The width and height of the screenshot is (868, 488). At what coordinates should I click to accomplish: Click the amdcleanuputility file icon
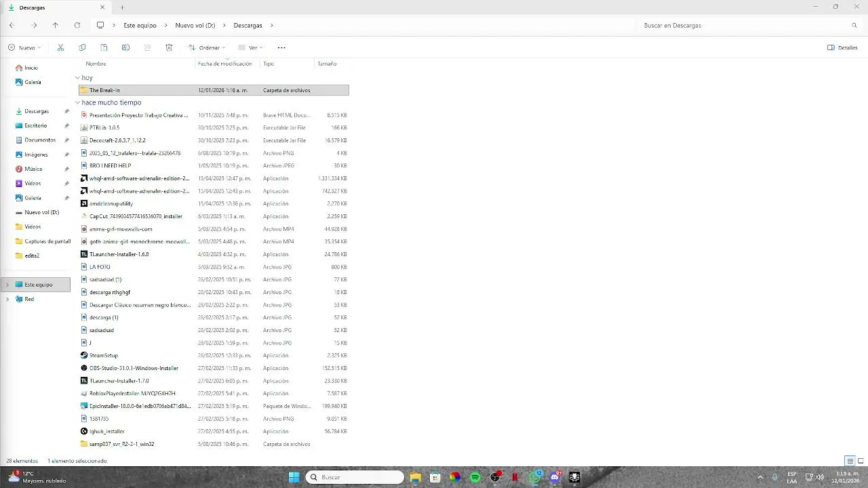pyautogui.click(x=84, y=203)
